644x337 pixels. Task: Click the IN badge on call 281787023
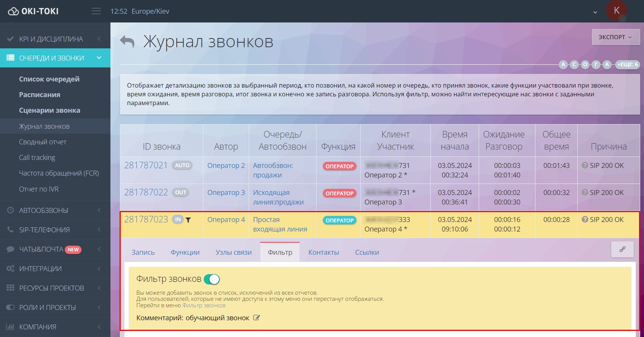click(178, 219)
